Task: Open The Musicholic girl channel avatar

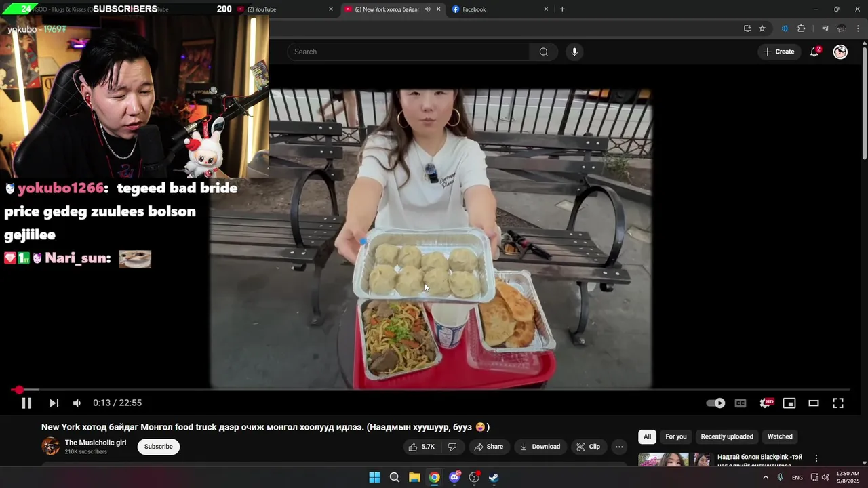Action: [x=50, y=446]
